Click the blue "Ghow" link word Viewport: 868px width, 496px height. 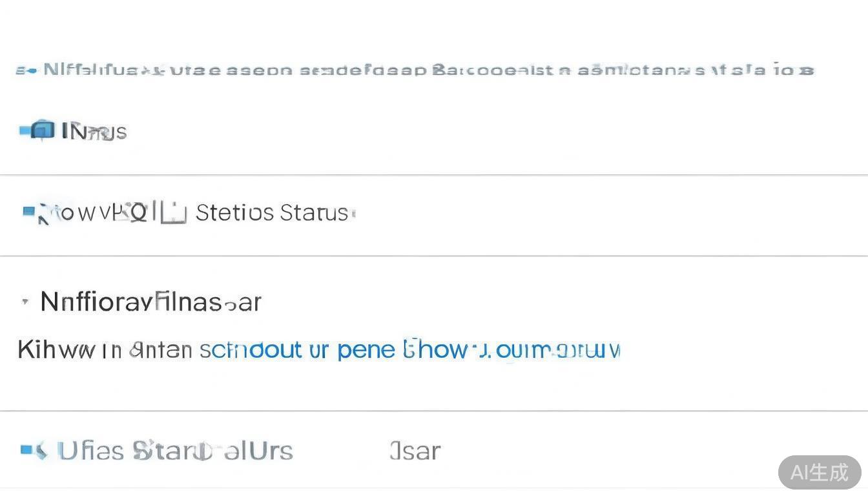click(x=443, y=349)
